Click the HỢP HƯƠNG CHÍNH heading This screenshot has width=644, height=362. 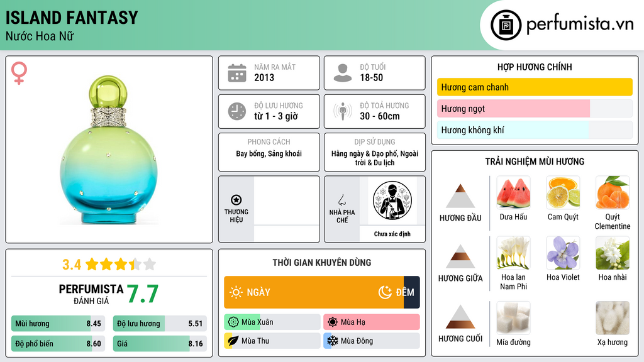535,67
